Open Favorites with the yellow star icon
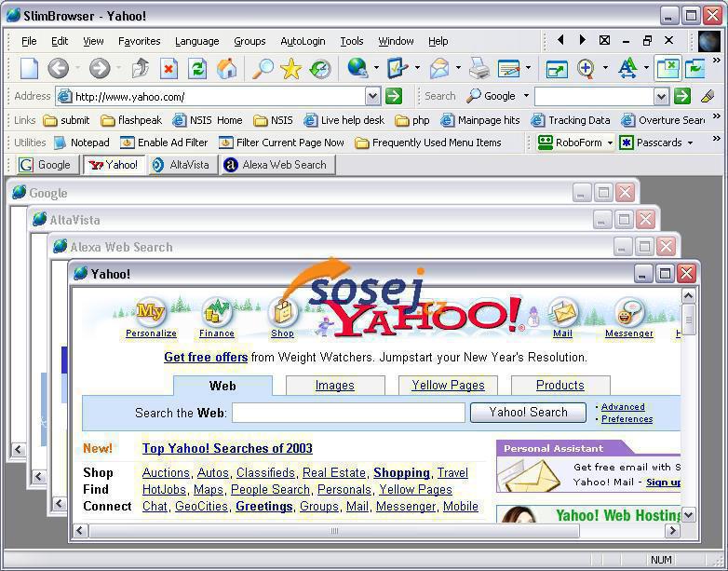The width and height of the screenshot is (728, 571). point(291,69)
